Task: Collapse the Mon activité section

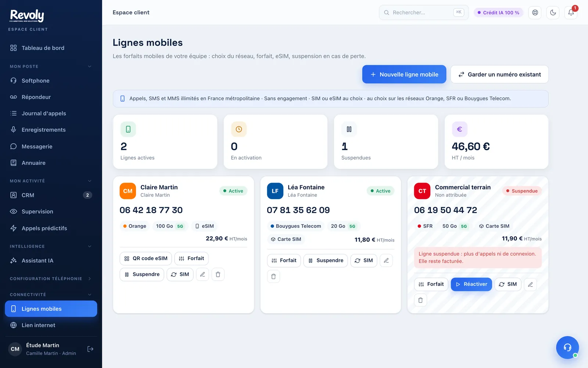Action: pyautogui.click(x=51, y=181)
